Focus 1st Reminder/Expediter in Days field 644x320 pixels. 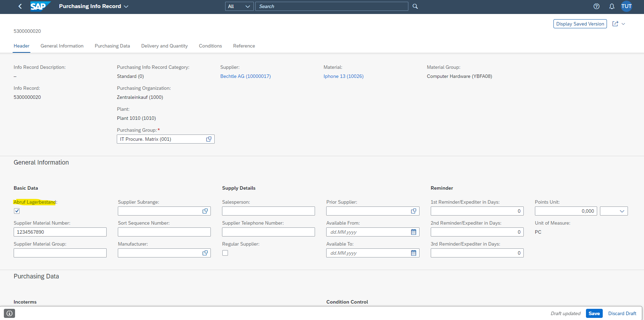coord(477,211)
